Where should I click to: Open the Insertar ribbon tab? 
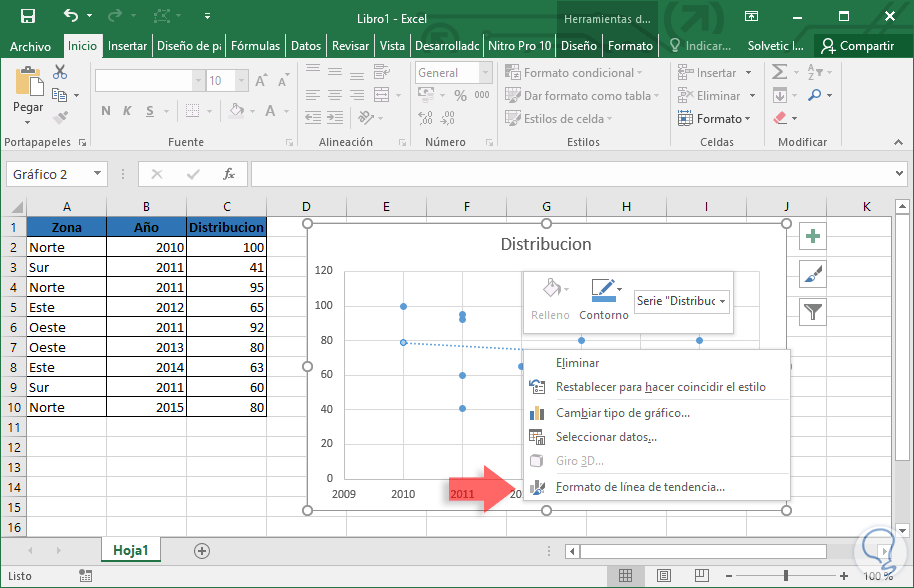[x=127, y=46]
